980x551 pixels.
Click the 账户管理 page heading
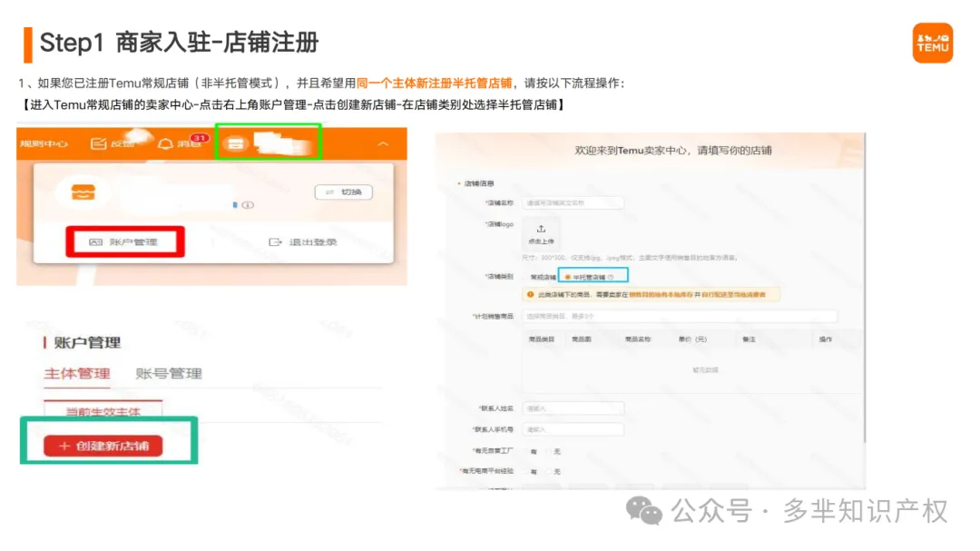pos(87,342)
